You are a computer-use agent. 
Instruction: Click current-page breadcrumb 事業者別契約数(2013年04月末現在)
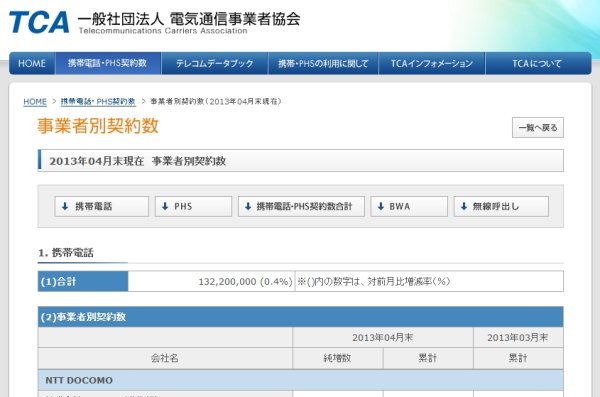(216, 101)
